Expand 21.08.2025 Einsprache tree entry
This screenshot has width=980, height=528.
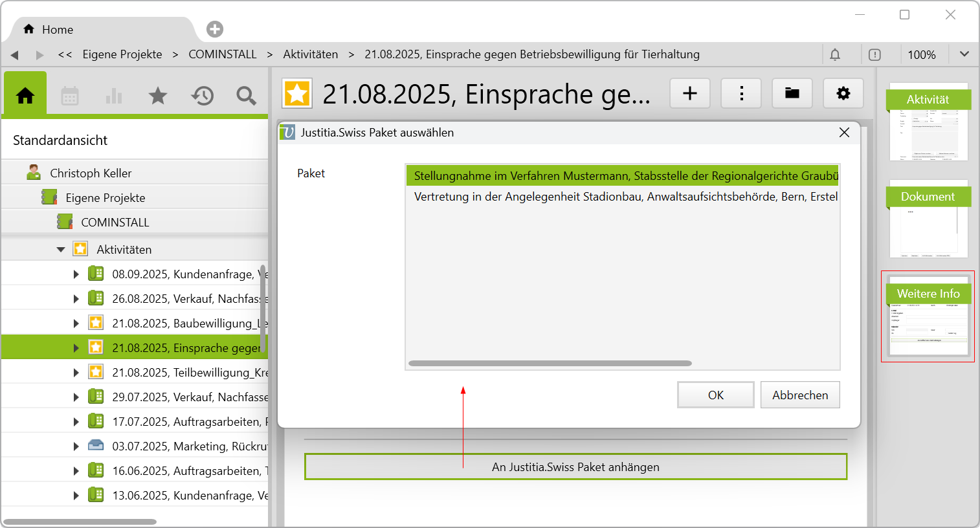coord(76,347)
